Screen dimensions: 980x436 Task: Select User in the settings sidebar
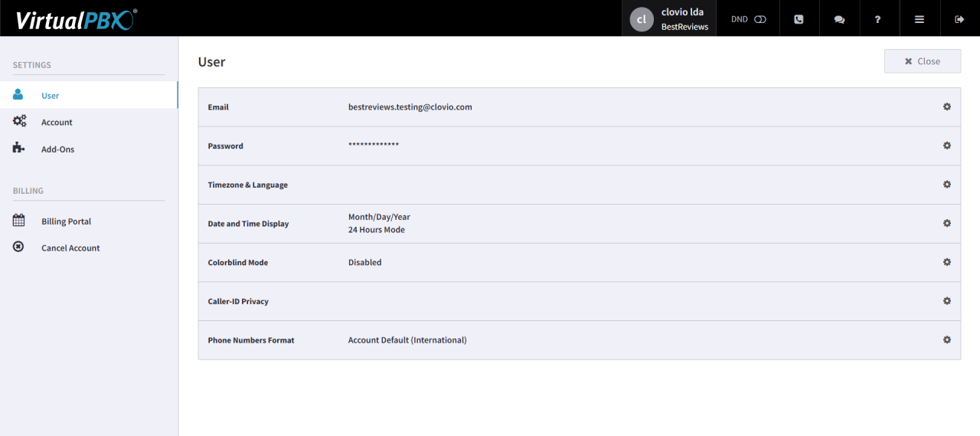tap(89, 95)
